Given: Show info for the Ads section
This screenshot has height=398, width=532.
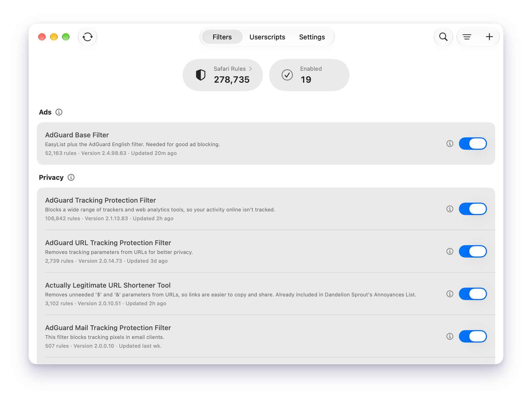Looking at the screenshot, I should coord(59,112).
